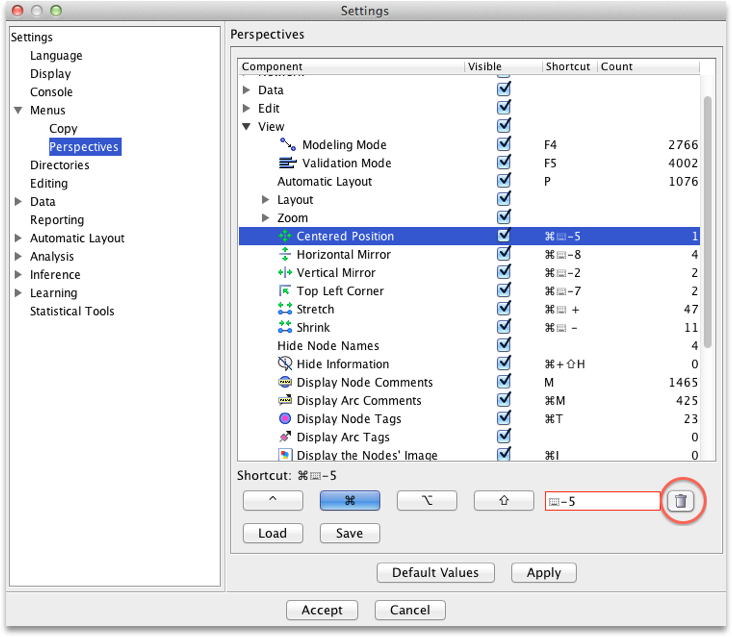The width and height of the screenshot is (732, 637).
Task: Click the Display Arc Comments icon
Action: click(285, 400)
